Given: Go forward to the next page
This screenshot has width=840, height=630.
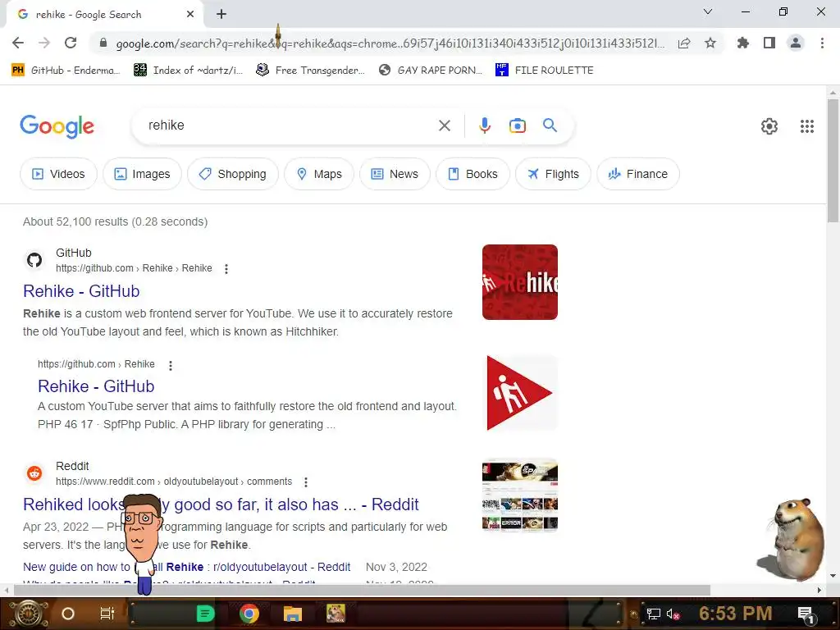Looking at the screenshot, I should click(44, 43).
